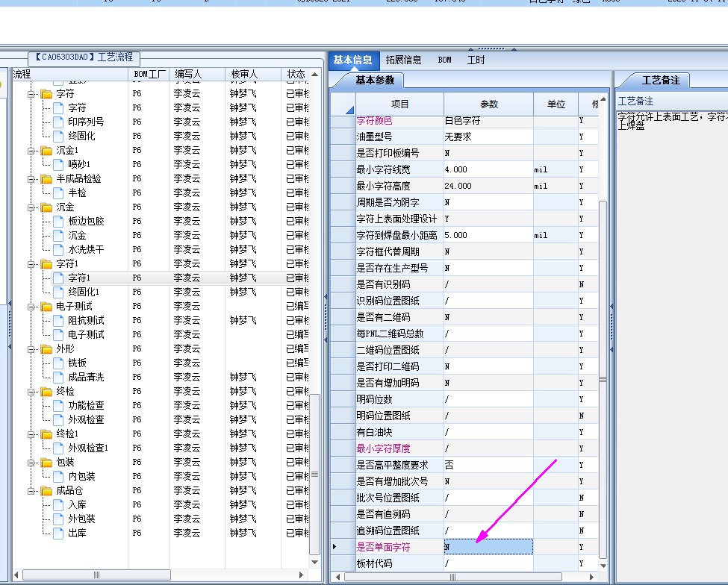
Task: Click the 字符 folder icon
Action: tap(46, 94)
